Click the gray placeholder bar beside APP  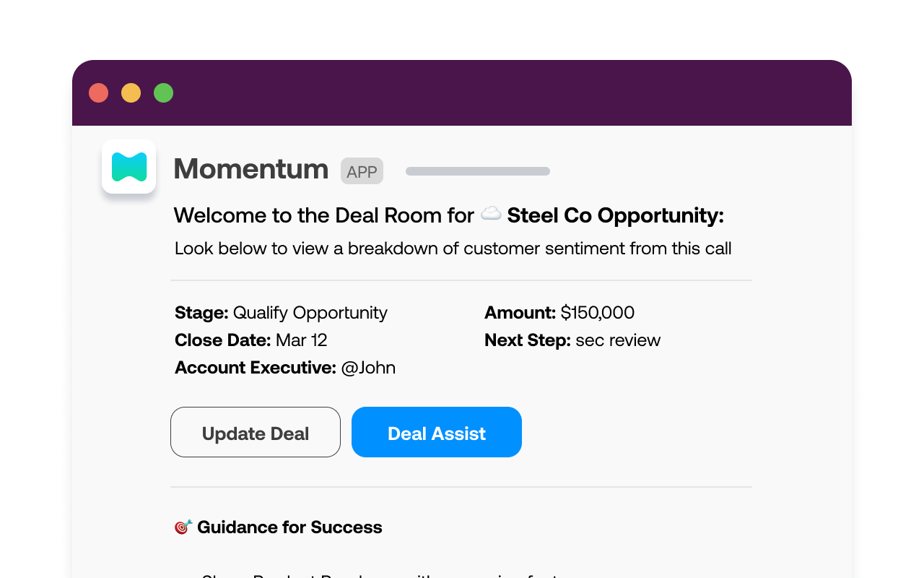pyautogui.click(x=477, y=171)
